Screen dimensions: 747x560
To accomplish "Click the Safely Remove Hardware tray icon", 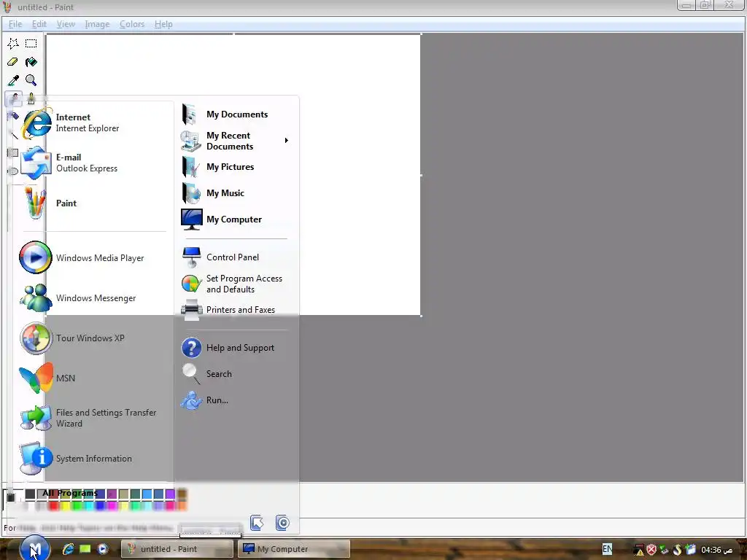I will coord(664,550).
